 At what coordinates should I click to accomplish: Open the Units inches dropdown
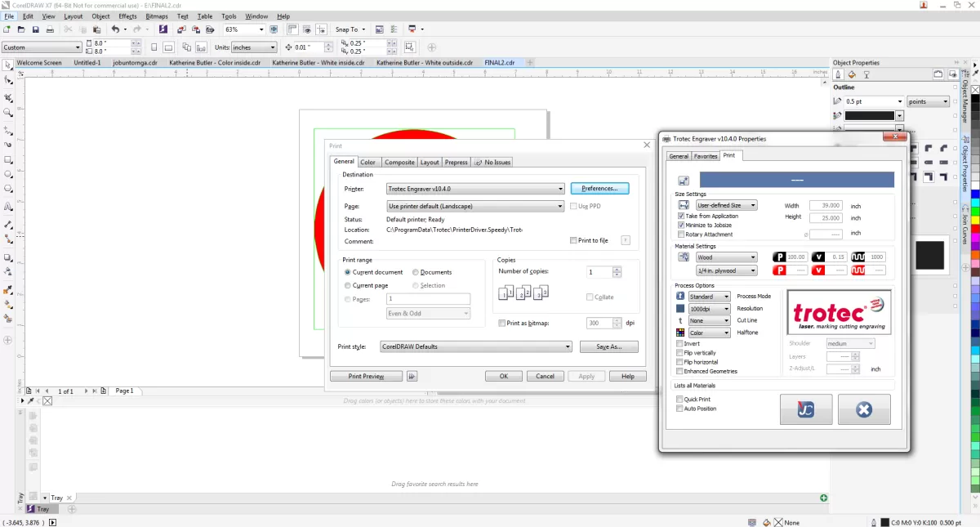tap(254, 47)
